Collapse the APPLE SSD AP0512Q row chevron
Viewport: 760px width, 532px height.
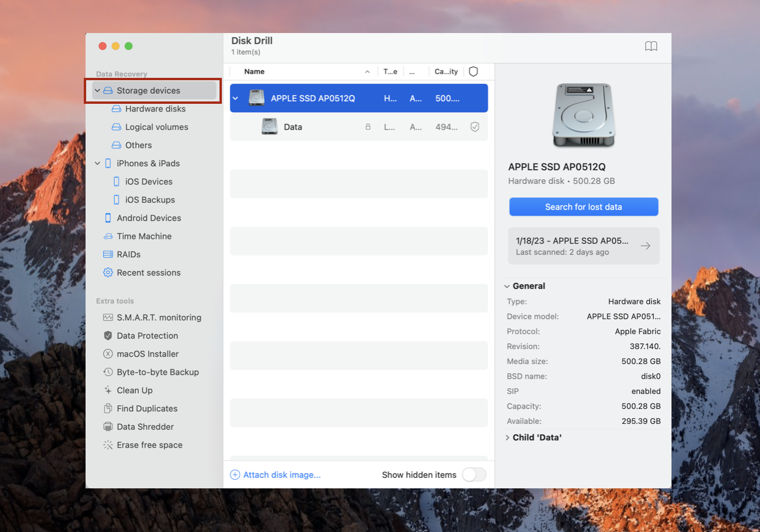coord(235,98)
